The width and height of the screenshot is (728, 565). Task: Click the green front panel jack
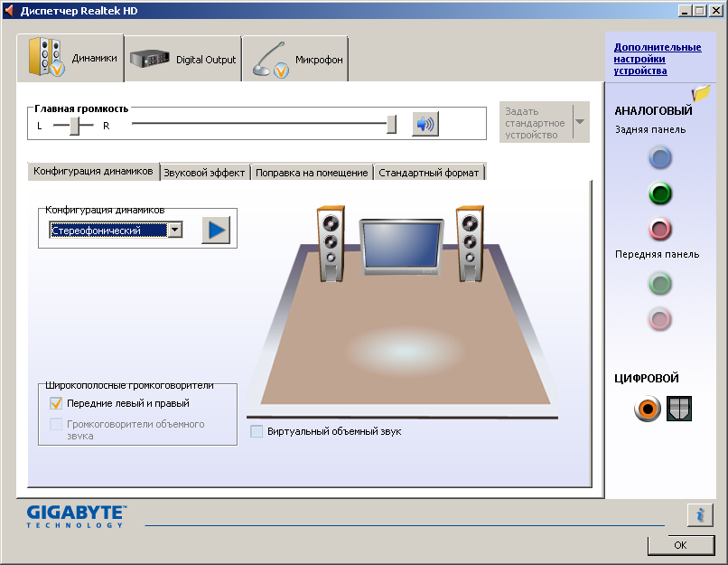tap(659, 284)
